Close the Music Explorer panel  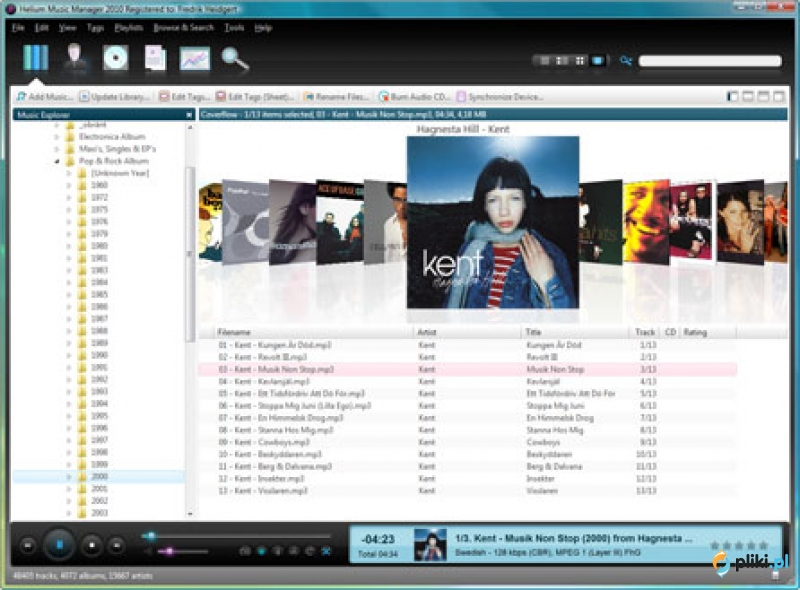[189, 115]
